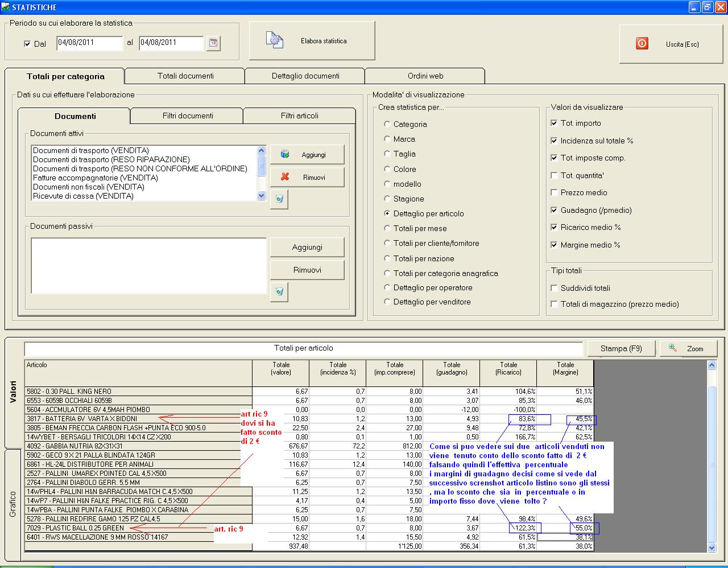Enable the Tot. quantita' checkbox
The width and height of the screenshot is (728, 568).
click(555, 175)
